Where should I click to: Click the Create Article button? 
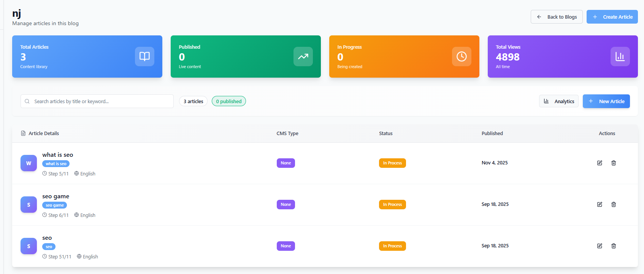click(612, 17)
